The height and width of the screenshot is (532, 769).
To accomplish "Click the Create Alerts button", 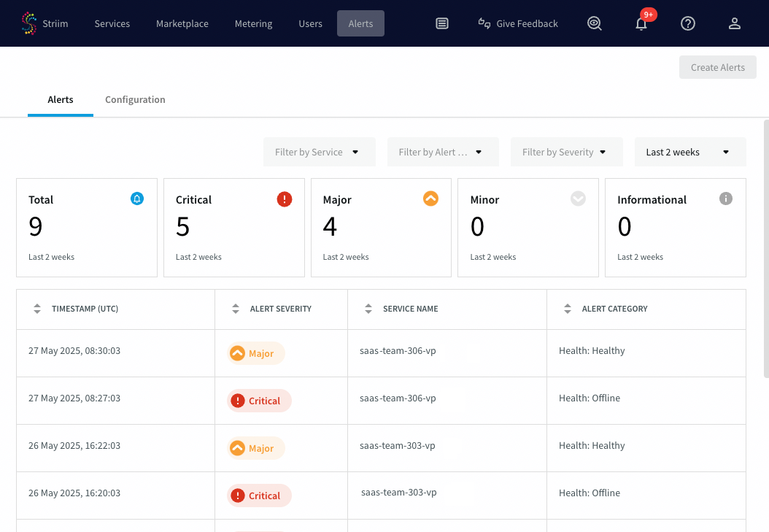I will click(x=717, y=67).
